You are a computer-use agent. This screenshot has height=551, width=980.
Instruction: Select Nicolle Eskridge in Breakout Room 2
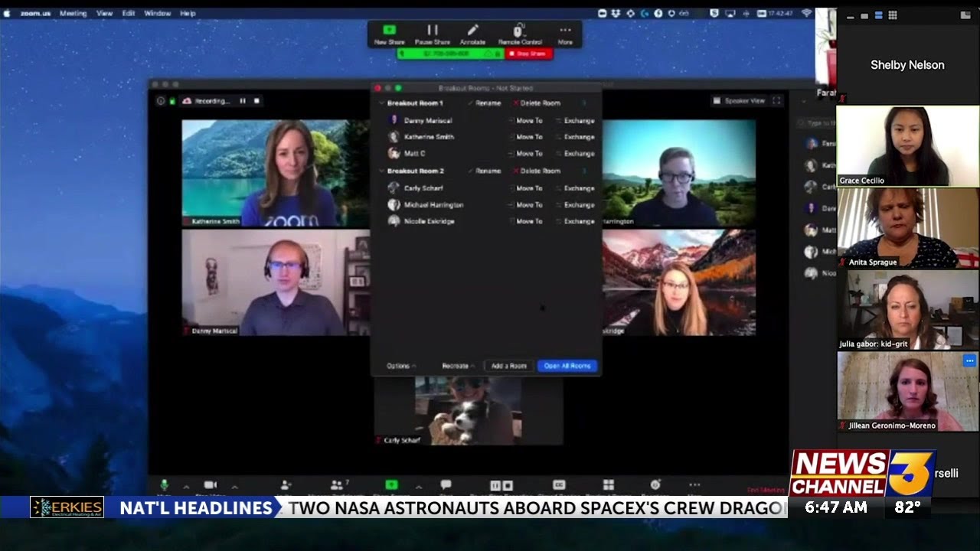pos(429,221)
